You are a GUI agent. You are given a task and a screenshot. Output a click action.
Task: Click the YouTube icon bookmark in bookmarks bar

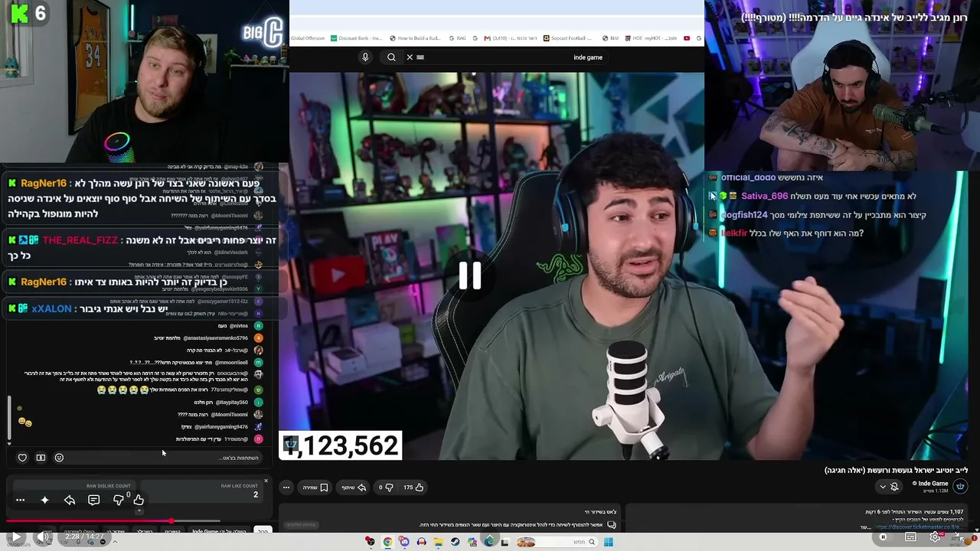(687, 38)
